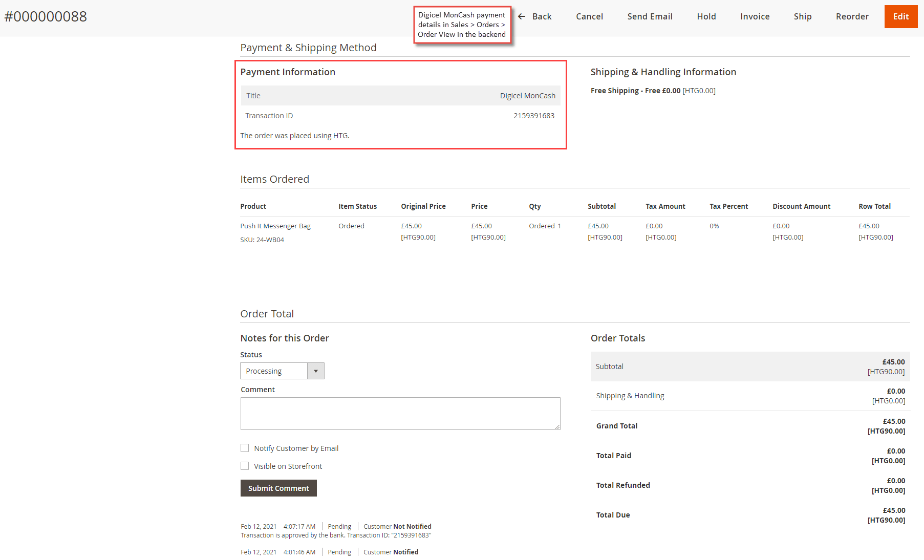Create an Invoice for this order
The height and width of the screenshot is (560, 924).
click(x=755, y=16)
